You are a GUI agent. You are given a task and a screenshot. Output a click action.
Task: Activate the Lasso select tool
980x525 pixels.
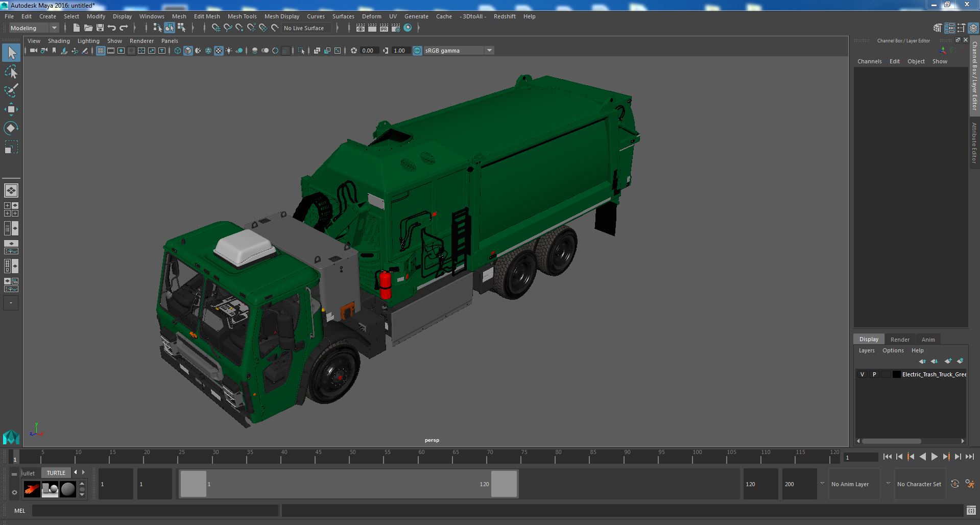coord(11,72)
